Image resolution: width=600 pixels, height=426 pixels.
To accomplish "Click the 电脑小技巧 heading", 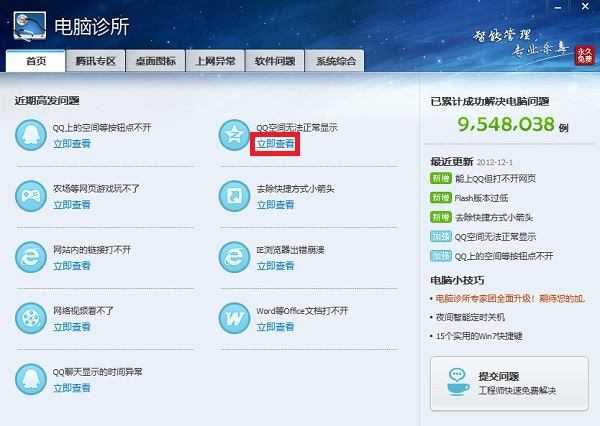I will 457,280.
